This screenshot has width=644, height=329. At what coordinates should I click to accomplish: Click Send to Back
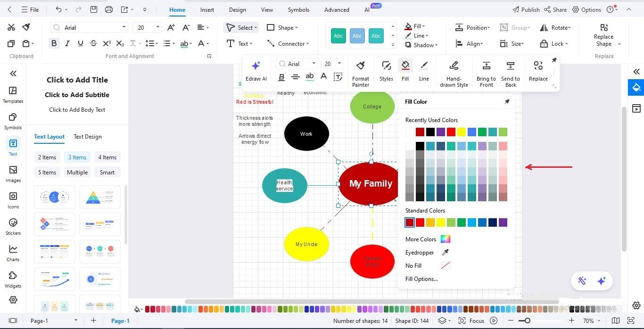click(510, 74)
